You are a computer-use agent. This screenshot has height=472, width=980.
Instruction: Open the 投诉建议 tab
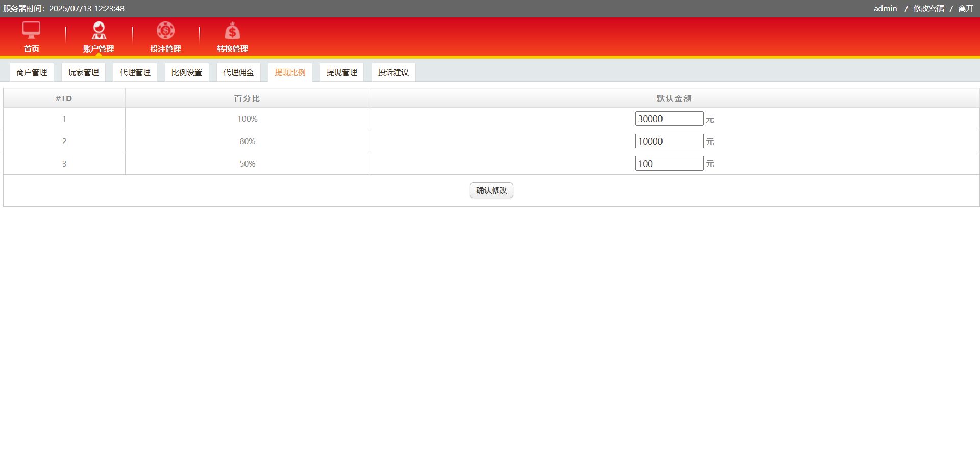[393, 73]
